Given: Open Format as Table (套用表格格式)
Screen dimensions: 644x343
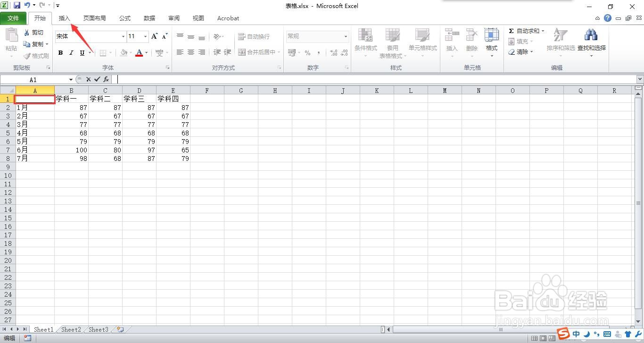Looking at the screenshot, I should [392, 42].
